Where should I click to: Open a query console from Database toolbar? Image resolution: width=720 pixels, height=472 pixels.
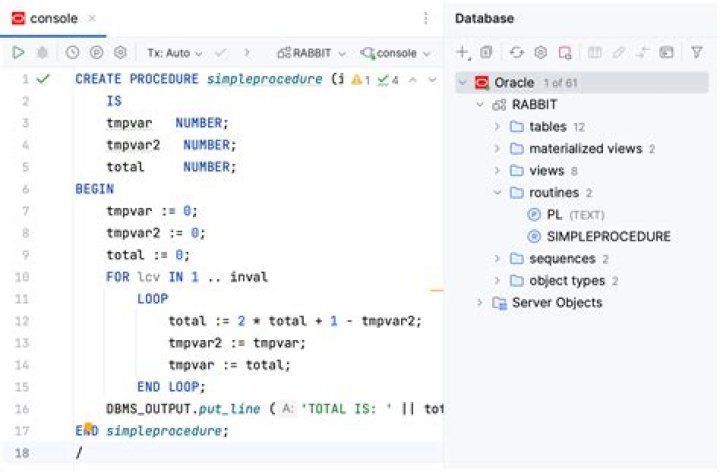pos(667,52)
